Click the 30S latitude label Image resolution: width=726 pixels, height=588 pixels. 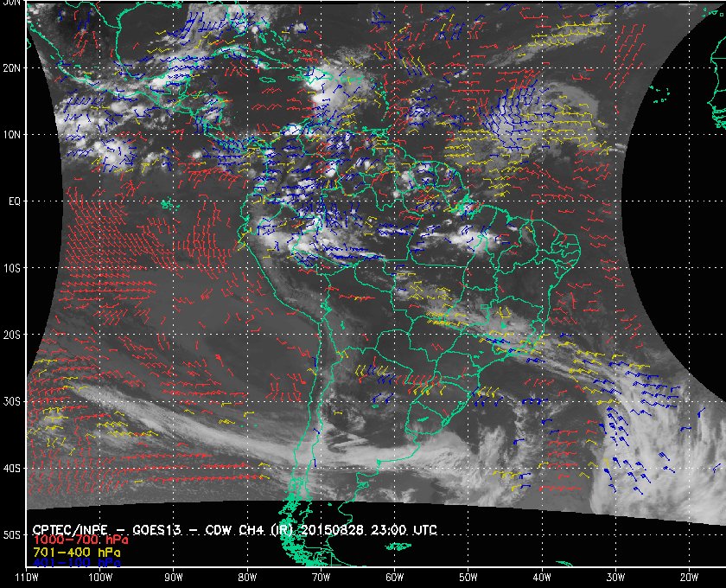(12, 401)
